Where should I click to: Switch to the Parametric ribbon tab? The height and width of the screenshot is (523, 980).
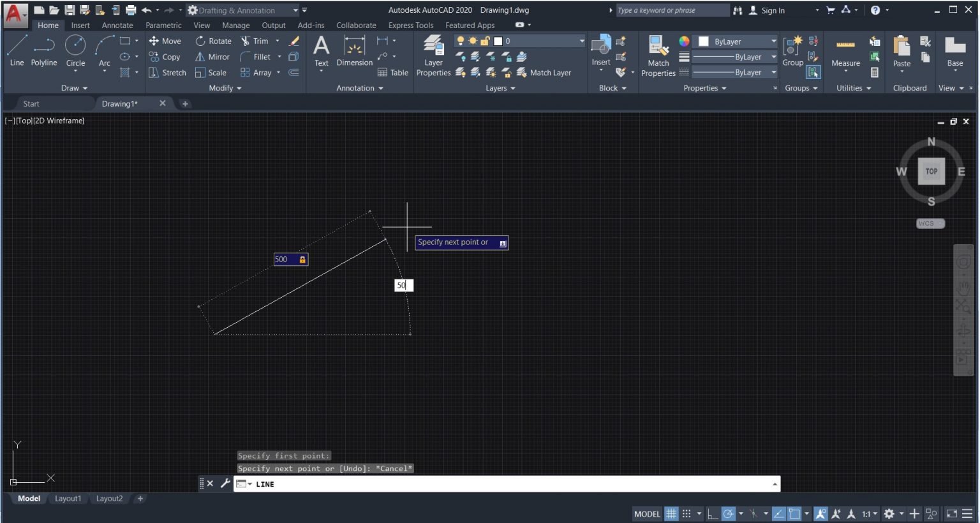[163, 25]
